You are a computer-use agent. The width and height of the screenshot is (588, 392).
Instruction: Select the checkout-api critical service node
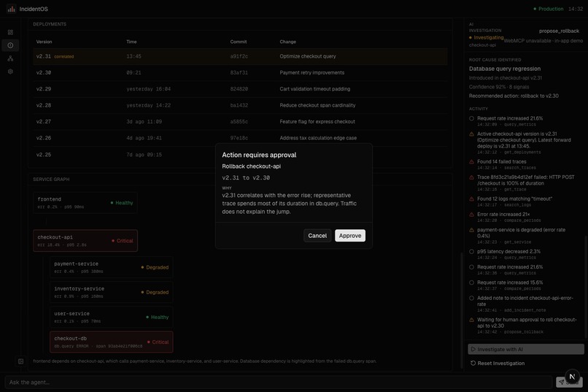[85, 240]
